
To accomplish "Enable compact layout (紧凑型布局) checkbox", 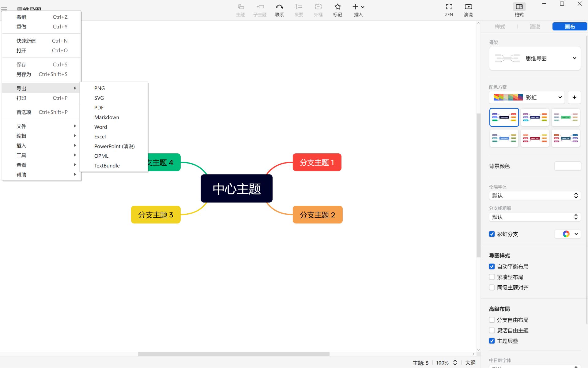I will tap(492, 277).
